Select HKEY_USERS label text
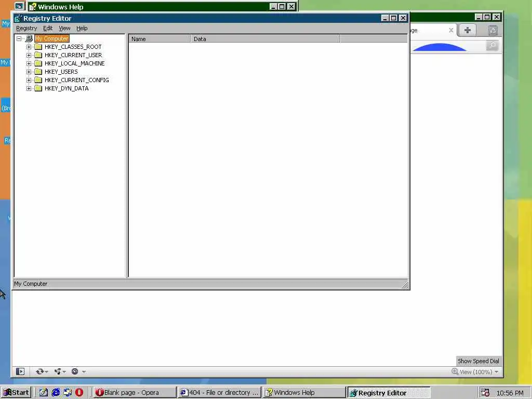Image resolution: width=532 pixels, height=399 pixels. click(x=61, y=72)
